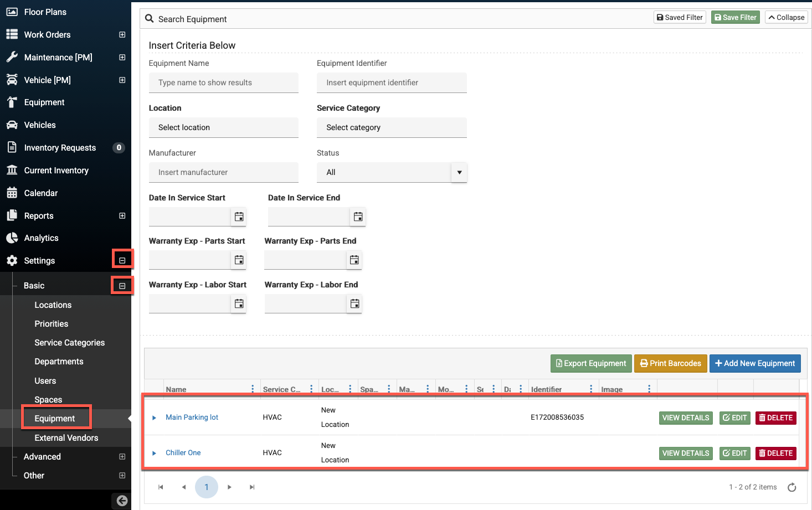The height and width of the screenshot is (510, 812).
Task: Open calendar picker for Warranty Exp - Labor Start
Action: pos(239,303)
